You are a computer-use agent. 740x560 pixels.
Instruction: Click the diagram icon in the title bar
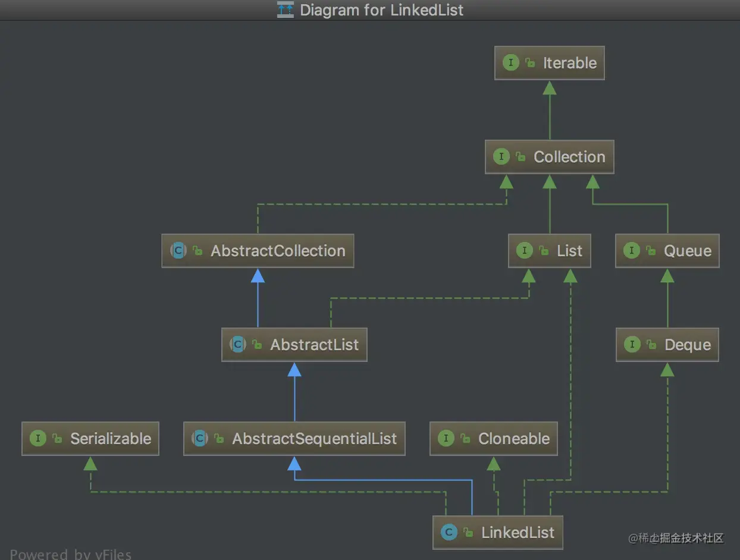[x=285, y=10]
